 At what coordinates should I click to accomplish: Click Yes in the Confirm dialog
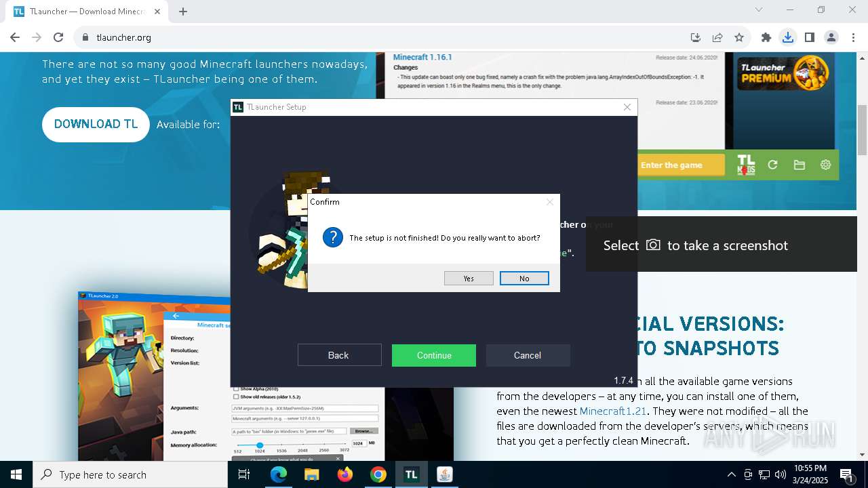click(x=469, y=279)
